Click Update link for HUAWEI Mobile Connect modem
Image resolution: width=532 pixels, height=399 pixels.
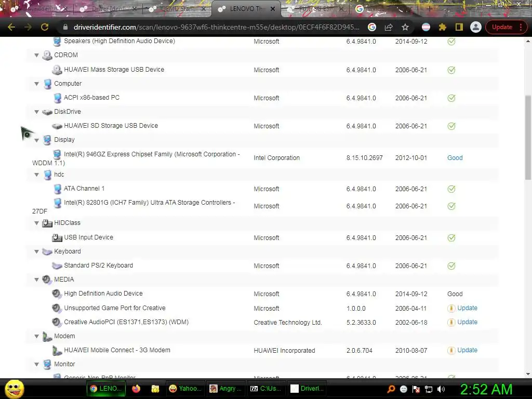click(x=467, y=350)
